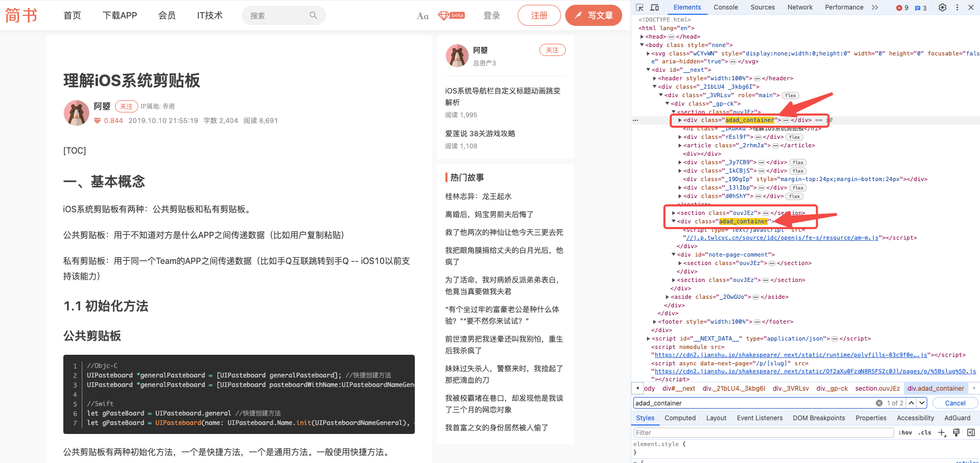Open the Performance tab
Screen dimensions: 980x463
point(844,7)
